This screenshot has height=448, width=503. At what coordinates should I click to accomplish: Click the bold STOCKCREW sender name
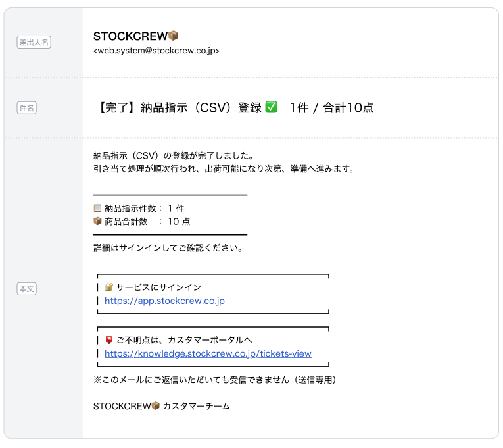[x=130, y=36]
